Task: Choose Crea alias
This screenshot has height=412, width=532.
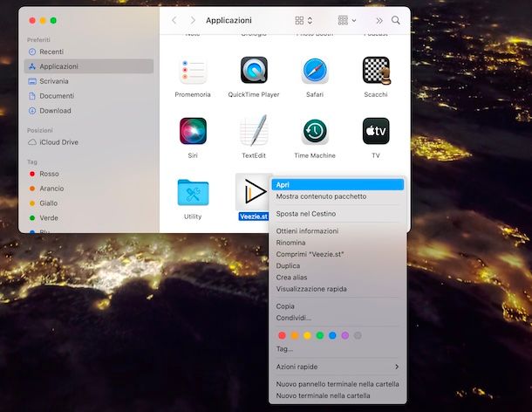Action: click(338, 278)
